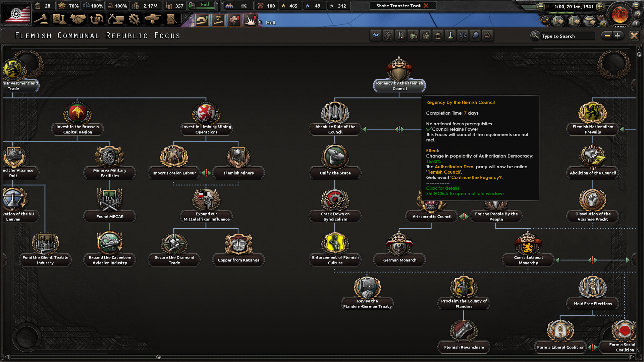Viewport: 644px width, 362px height.
Task: Open the diplomacy handshake menu
Action: [78, 19]
